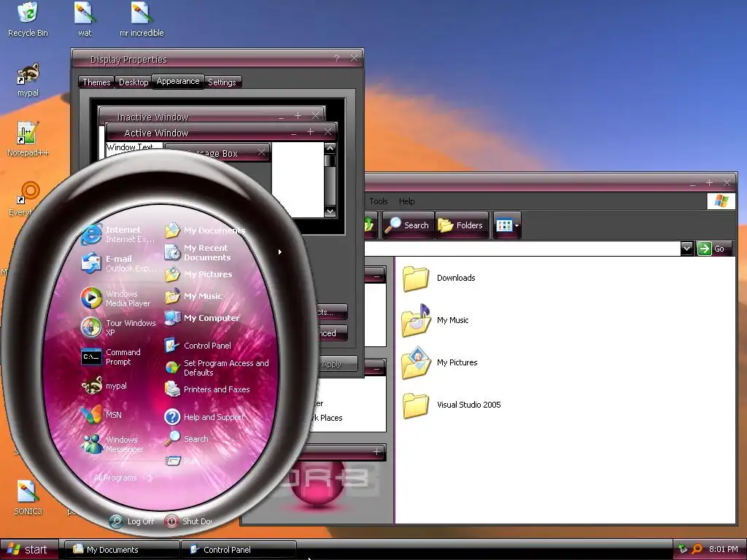Image resolution: width=747 pixels, height=560 pixels.
Task: Click Log Off in Start menu
Action: [x=131, y=521]
